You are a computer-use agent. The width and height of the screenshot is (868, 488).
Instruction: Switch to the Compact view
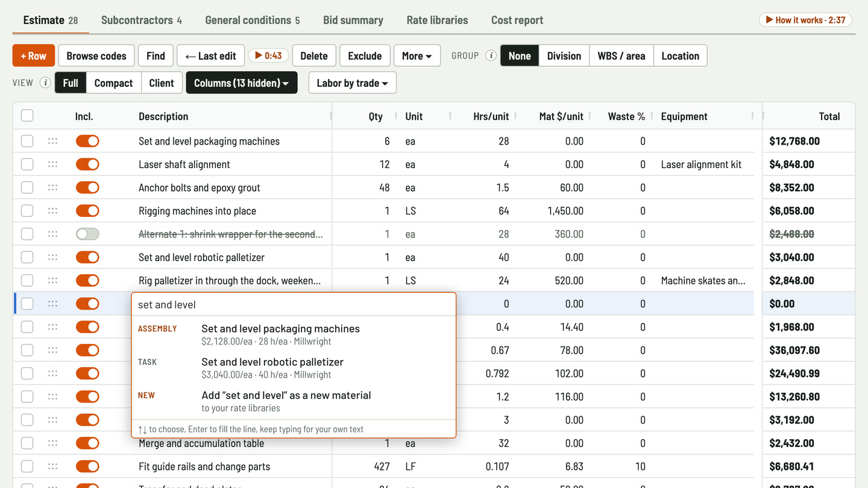(113, 83)
